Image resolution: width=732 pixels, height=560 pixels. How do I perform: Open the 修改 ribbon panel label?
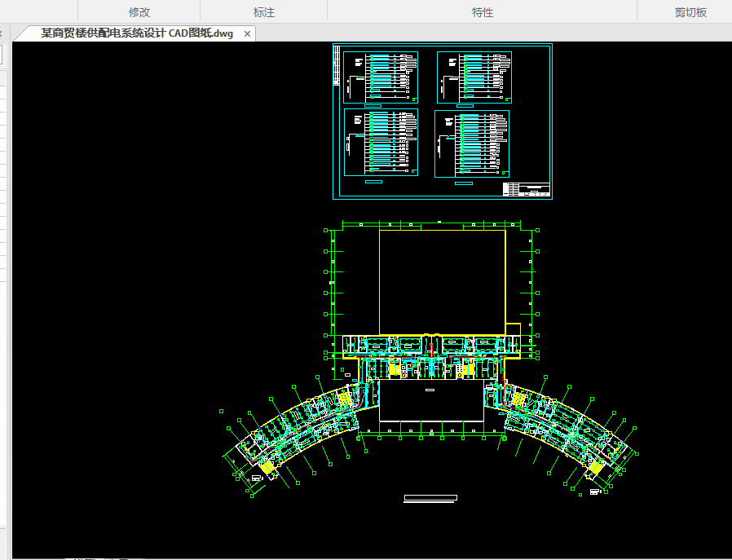coord(139,12)
